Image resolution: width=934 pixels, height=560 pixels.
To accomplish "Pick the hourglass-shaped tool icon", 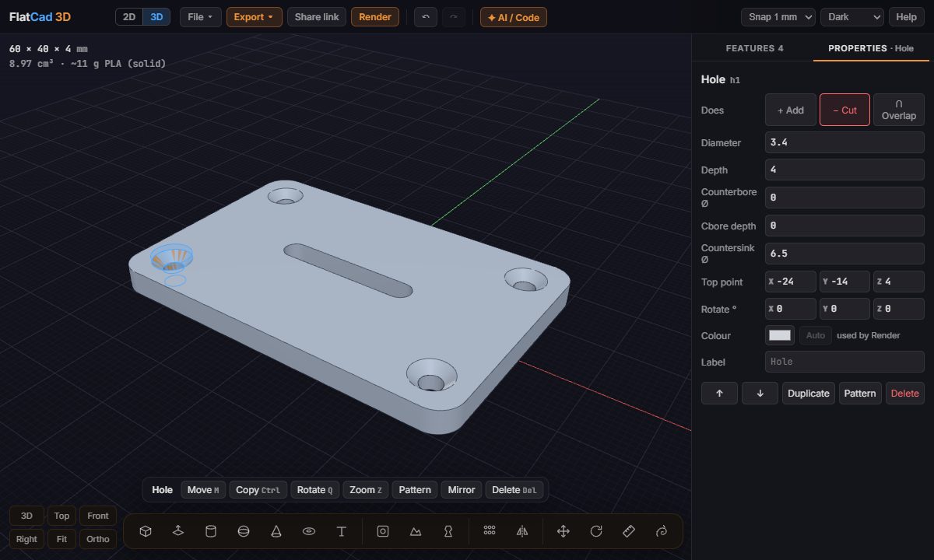I will (448, 531).
